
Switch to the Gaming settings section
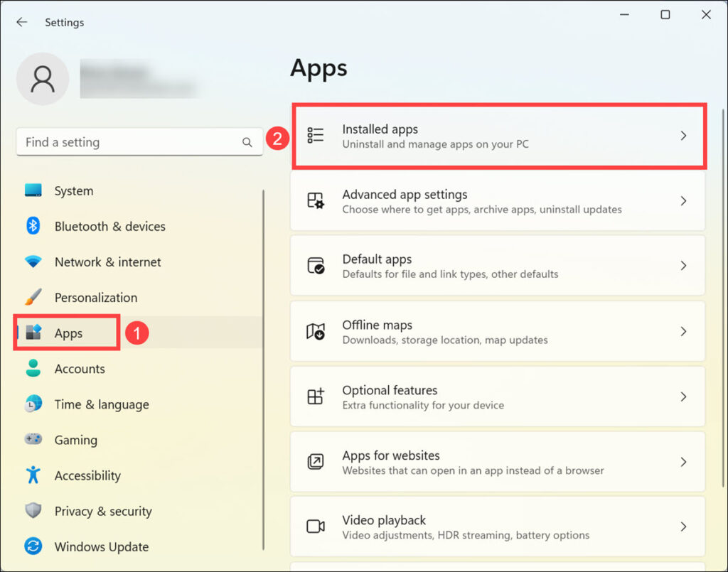75,440
